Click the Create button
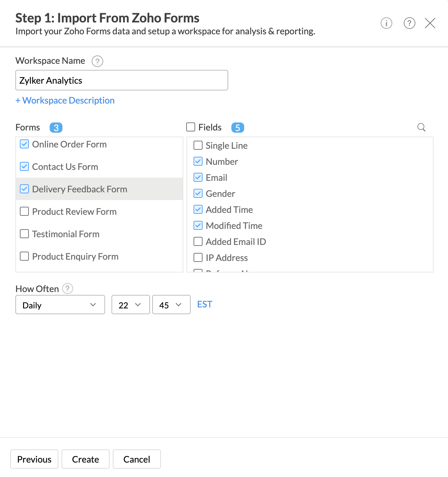This screenshot has width=448, height=477. pyautogui.click(x=85, y=459)
